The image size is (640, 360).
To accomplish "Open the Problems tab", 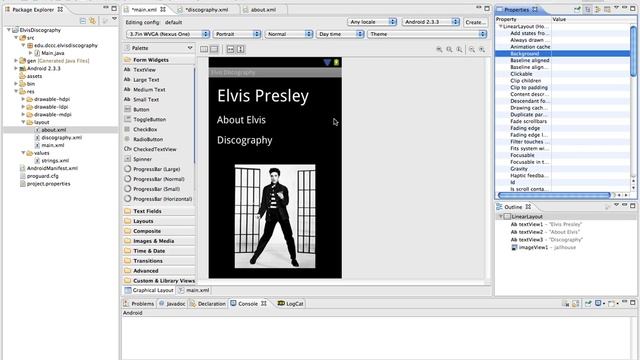I will point(139,304).
